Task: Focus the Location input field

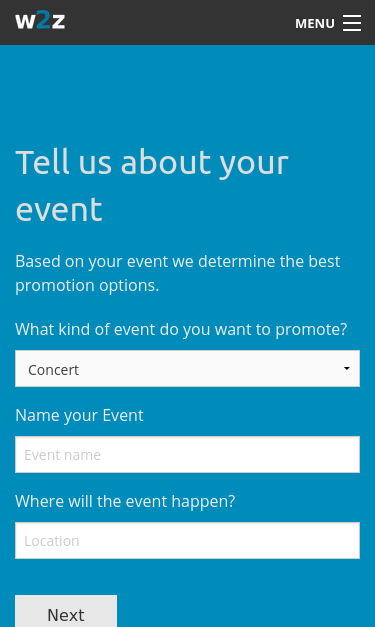Action: (188, 541)
